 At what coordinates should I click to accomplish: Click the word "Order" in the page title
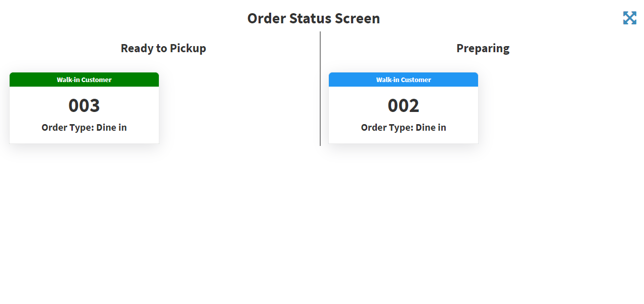(x=265, y=19)
